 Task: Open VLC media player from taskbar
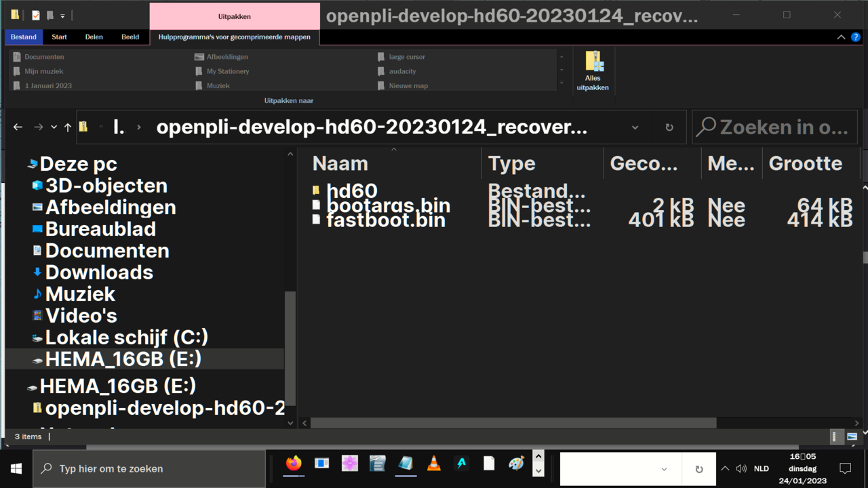tap(433, 464)
